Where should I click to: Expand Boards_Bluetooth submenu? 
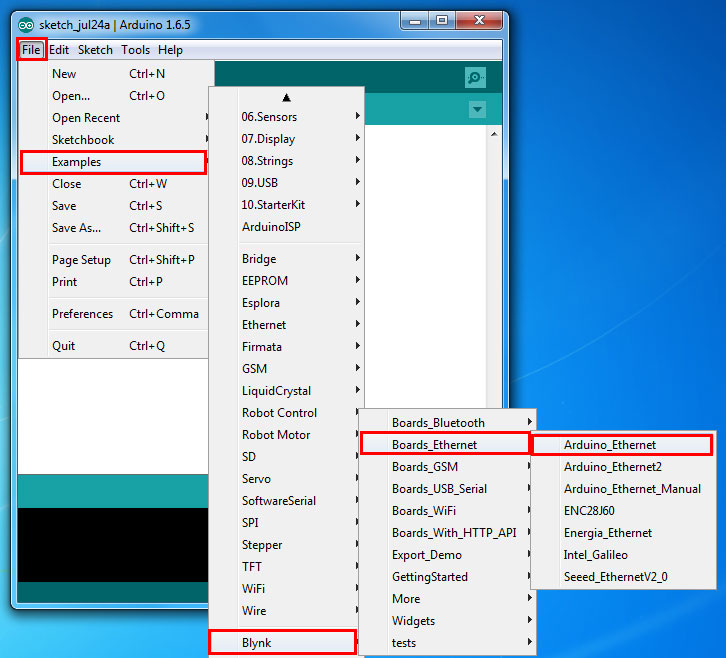point(447,423)
